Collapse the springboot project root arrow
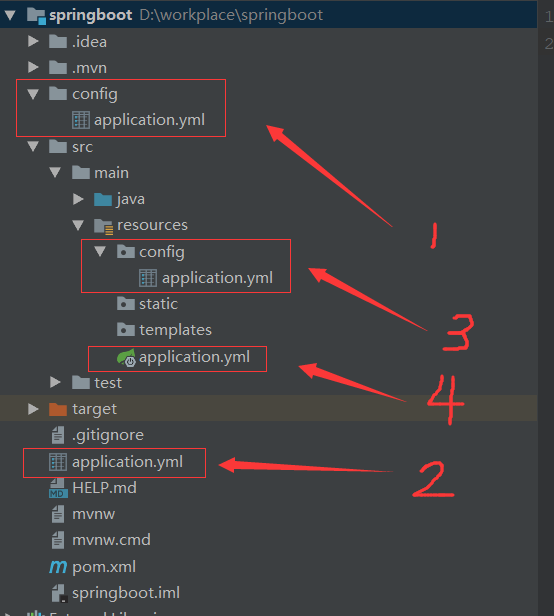The image size is (554, 616). coord(10,15)
